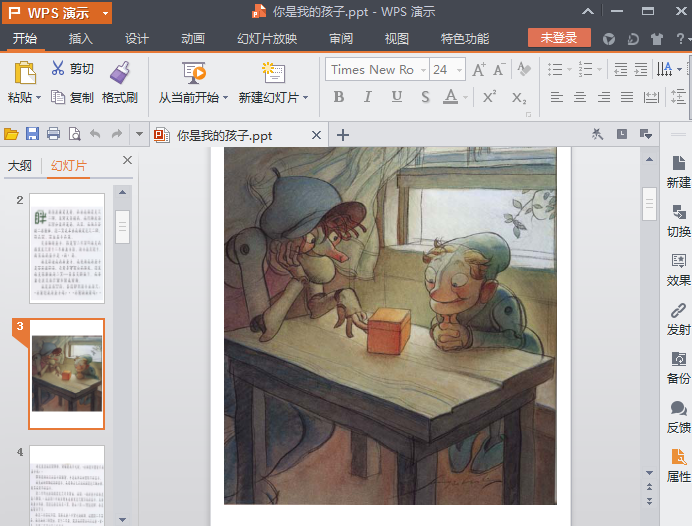Open Transition (切换) sidebar panel
692x526 pixels.
click(679, 221)
